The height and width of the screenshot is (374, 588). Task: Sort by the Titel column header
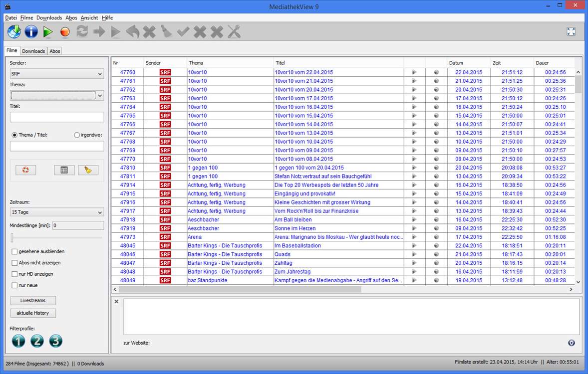click(338, 63)
